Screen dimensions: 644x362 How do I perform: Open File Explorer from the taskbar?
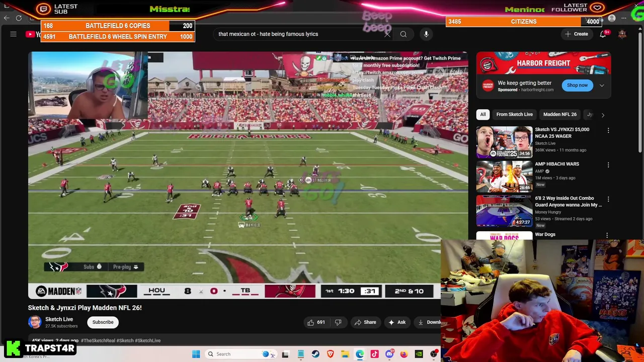(345, 354)
